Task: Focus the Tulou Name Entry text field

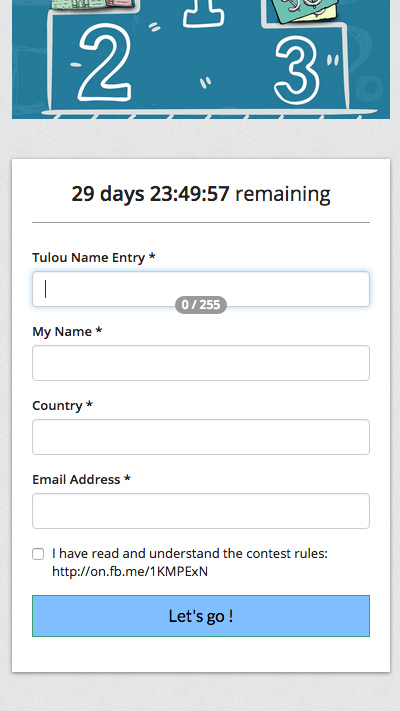Action: pyautogui.click(x=201, y=289)
